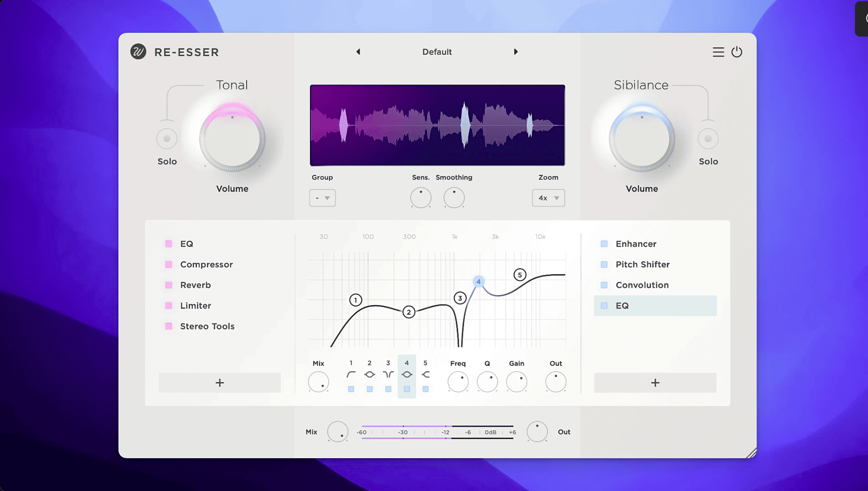This screenshot has height=491, width=868.
Task: Open the hamburger menu icon
Action: tap(718, 52)
